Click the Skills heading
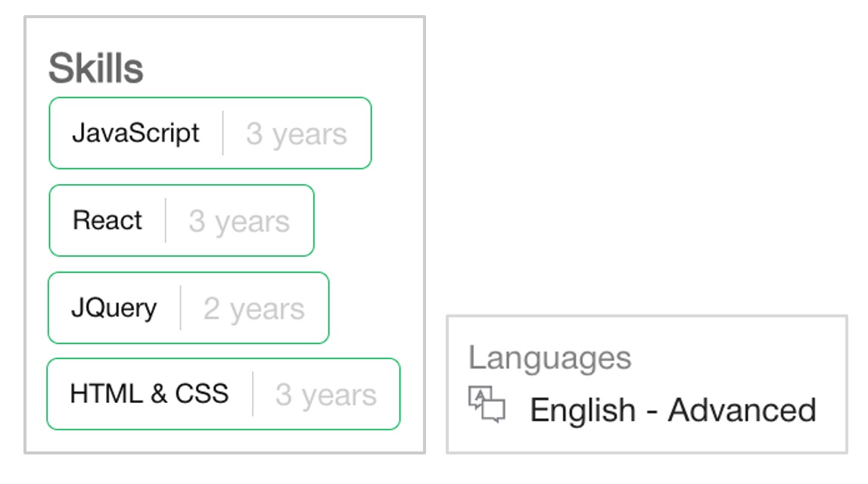 tap(96, 69)
